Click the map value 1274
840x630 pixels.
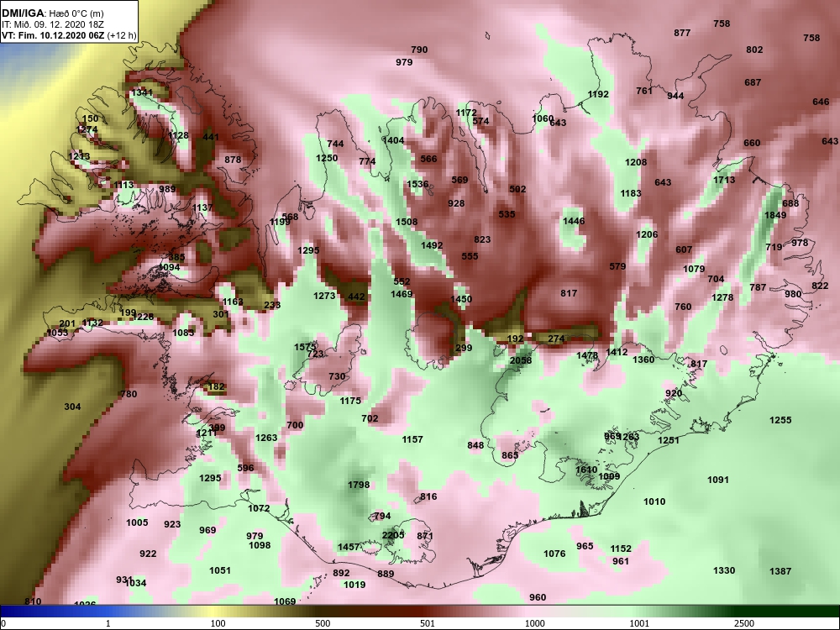pyautogui.click(x=87, y=129)
